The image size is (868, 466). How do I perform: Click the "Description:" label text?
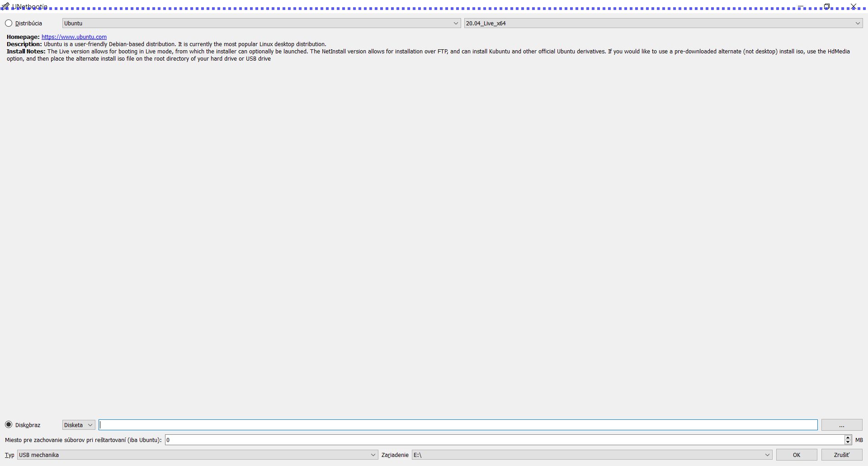click(x=24, y=44)
